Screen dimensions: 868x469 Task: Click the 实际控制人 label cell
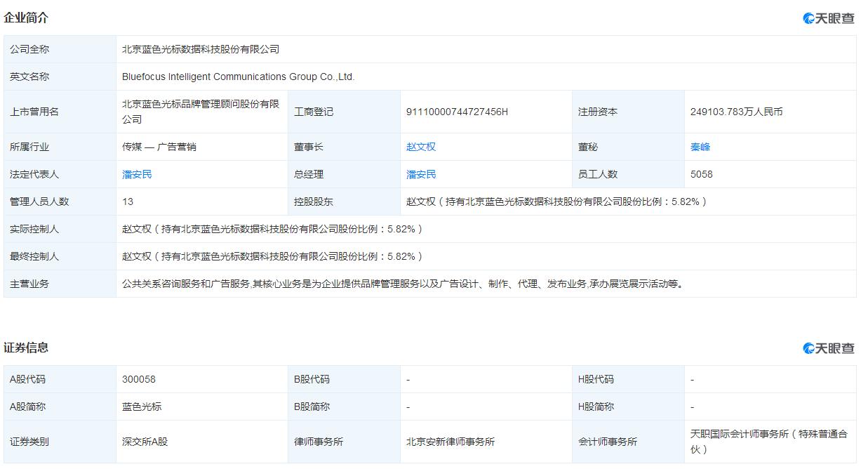tap(60, 229)
